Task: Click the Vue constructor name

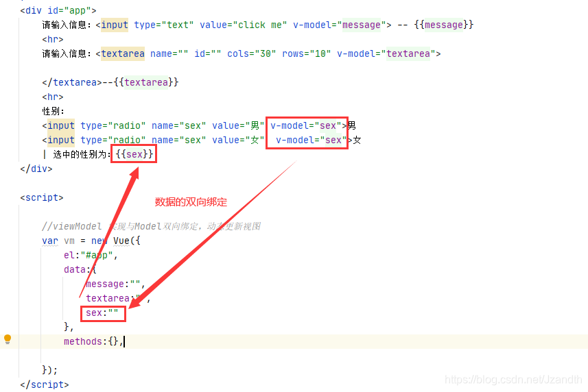Action: tap(121, 241)
